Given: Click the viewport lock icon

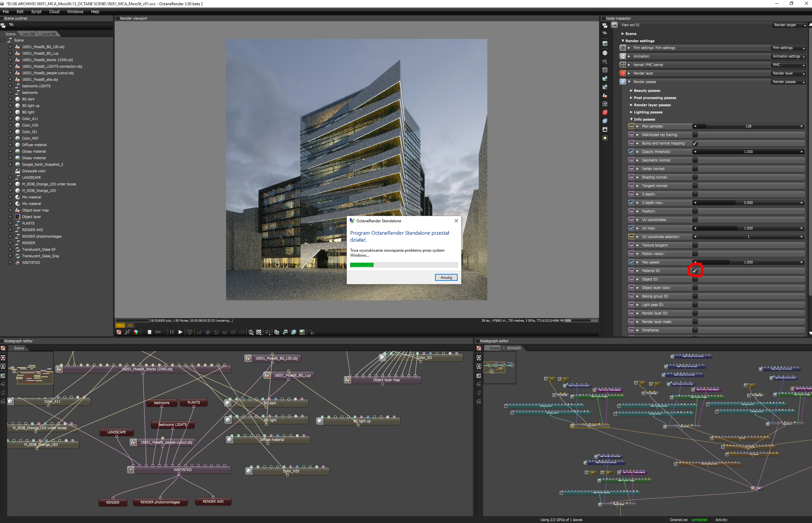Looking at the screenshot, I should [312, 332].
